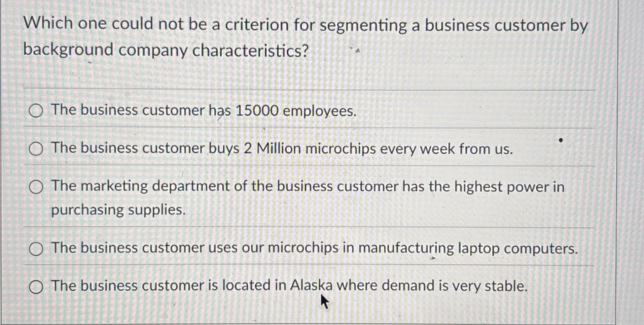Select the '15000 employees' answer radio button
Screen dimensions: 644x325
tap(37, 111)
